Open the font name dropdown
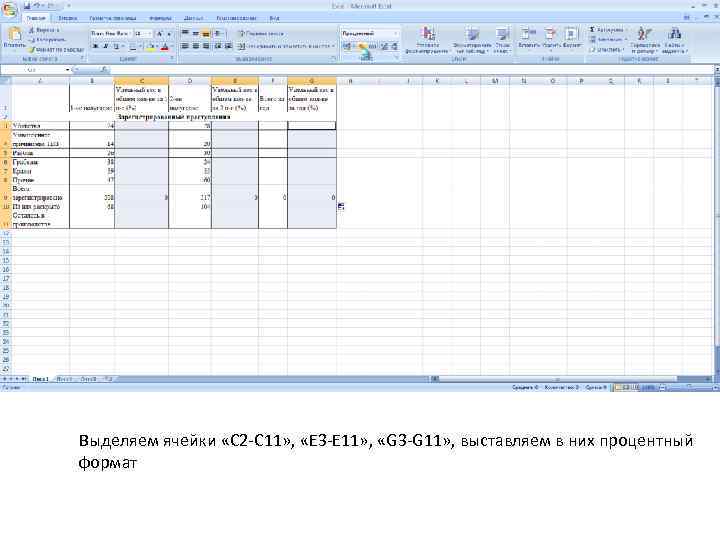The image size is (720, 540). [130, 34]
